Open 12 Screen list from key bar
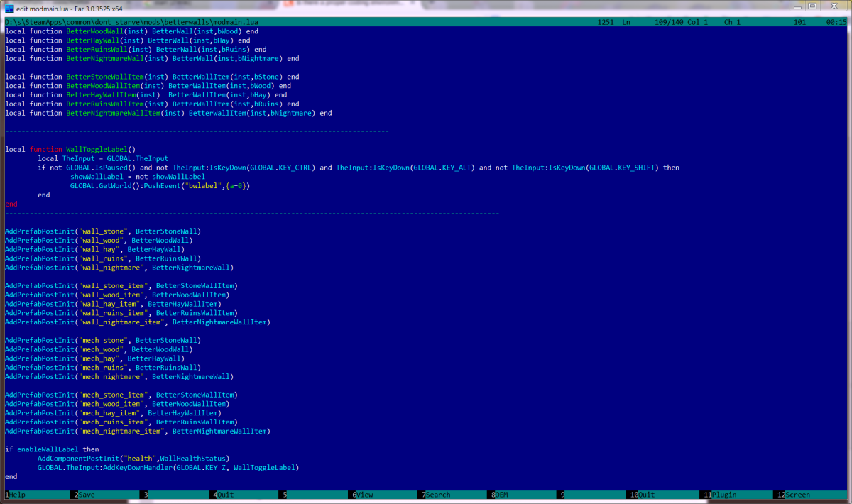The image size is (852, 504). point(797,495)
